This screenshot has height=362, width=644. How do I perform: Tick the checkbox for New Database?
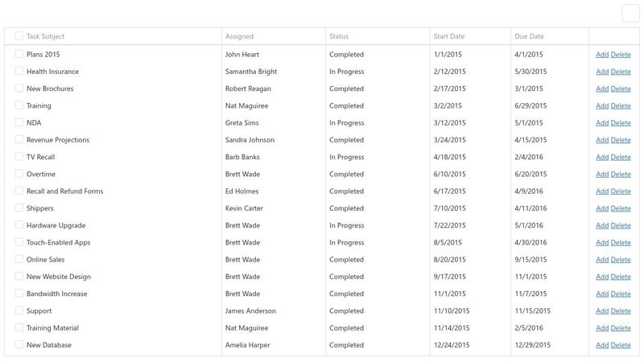click(x=19, y=345)
